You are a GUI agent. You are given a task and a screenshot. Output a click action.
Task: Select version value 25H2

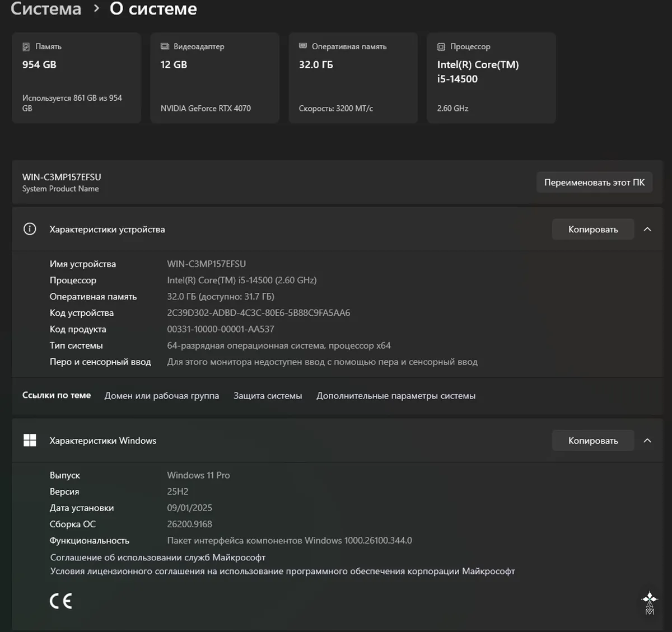pyautogui.click(x=178, y=491)
